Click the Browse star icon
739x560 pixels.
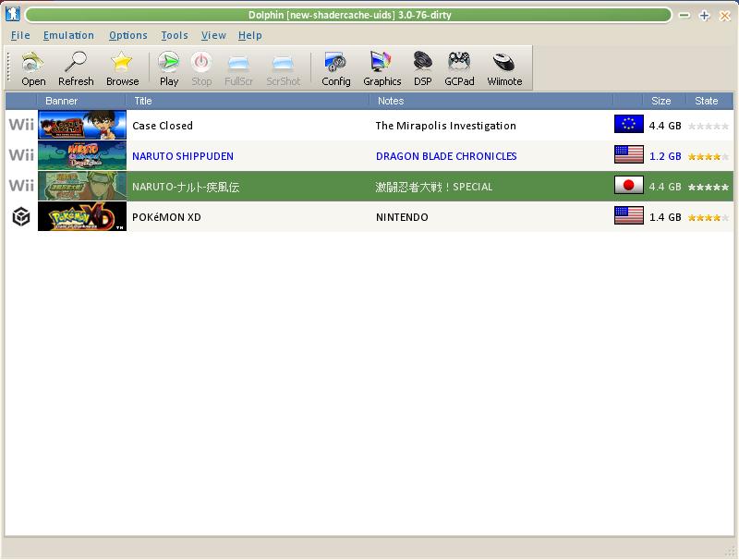(122, 62)
